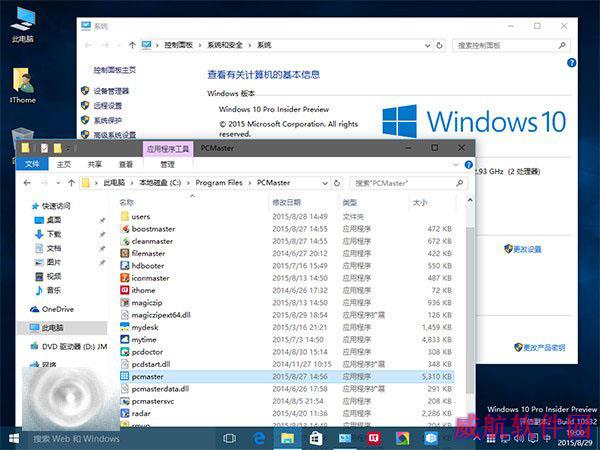Select DVD 驱动器 (D:) in navigation pane
Viewport: 600px width, 450px height.
click(x=74, y=347)
